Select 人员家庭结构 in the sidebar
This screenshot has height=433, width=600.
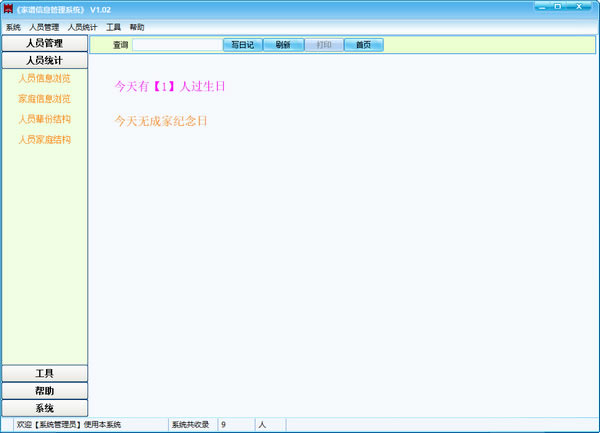(x=45, y=140)
